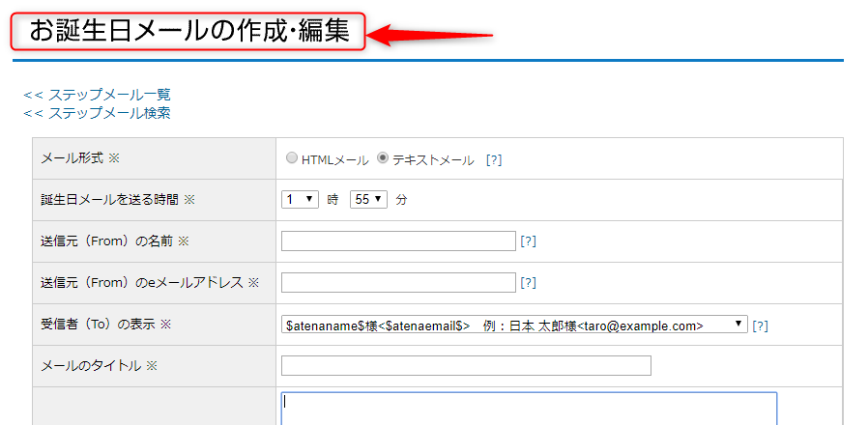Screen dimensions: 868x425
Task: Open help [?] beside 送信元（From）の名前 field
Action: 528,241
